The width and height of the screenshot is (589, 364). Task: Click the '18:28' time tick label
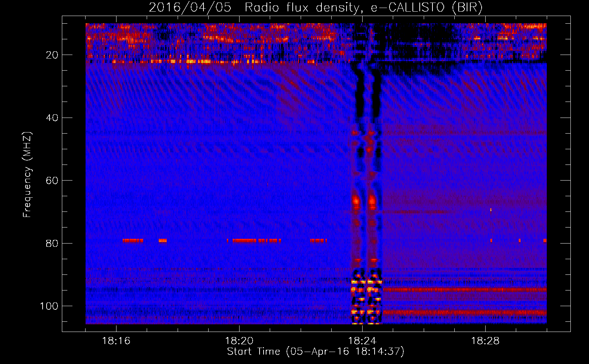coord(485,341)
